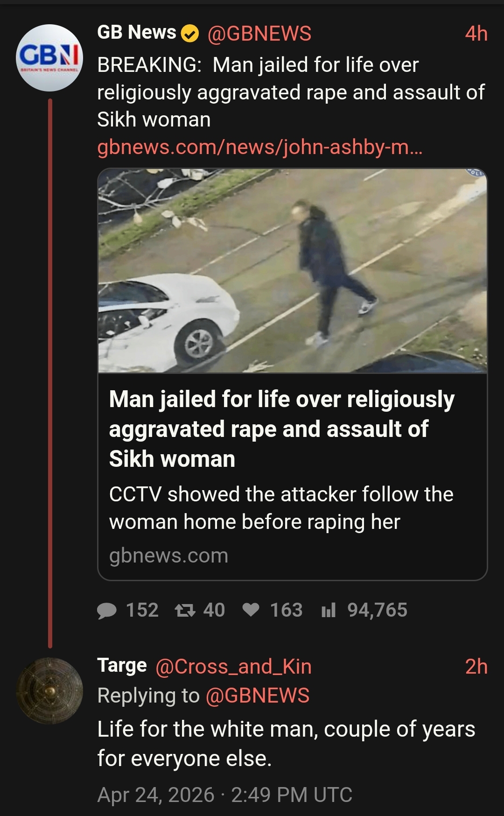The height and width of the screenshot is (816, 504).
Task: Like the tweet with the heart icon
Action: point(251,610)
